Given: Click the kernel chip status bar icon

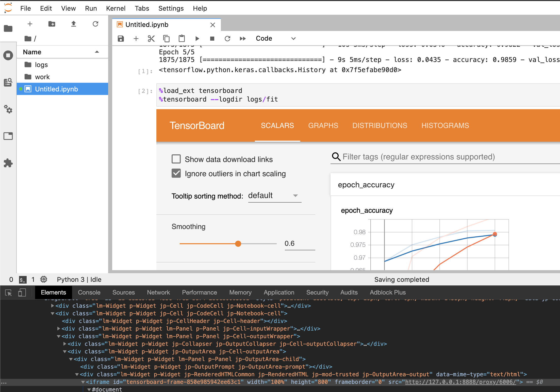Looking at the screenshot, I should pyautogui.click(x=44, y=280).
